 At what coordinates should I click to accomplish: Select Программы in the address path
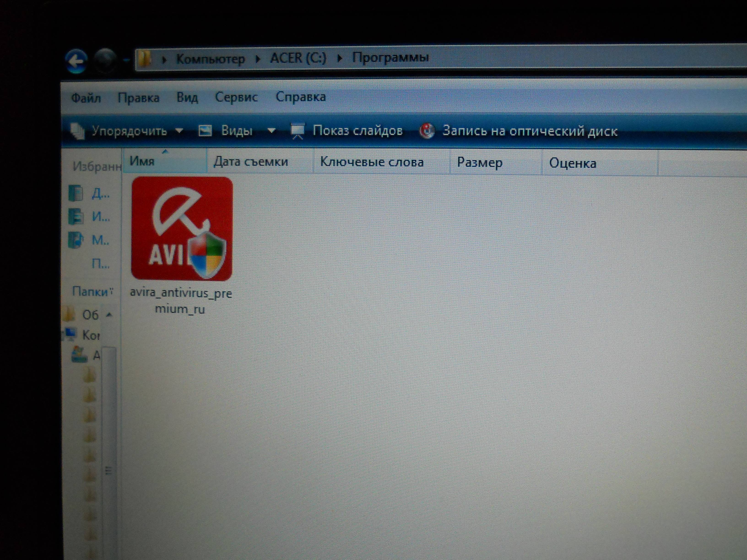click(390, 57)
